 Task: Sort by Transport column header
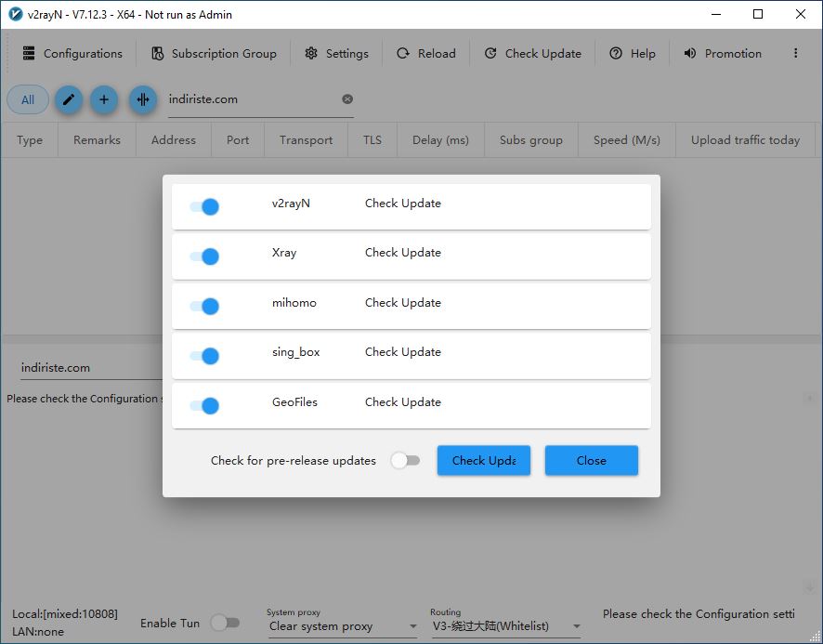point(306,140)
